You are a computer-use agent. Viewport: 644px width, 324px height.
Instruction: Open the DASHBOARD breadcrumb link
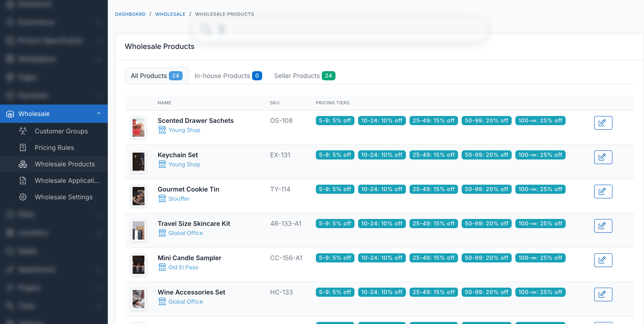(x=130, y=14)
